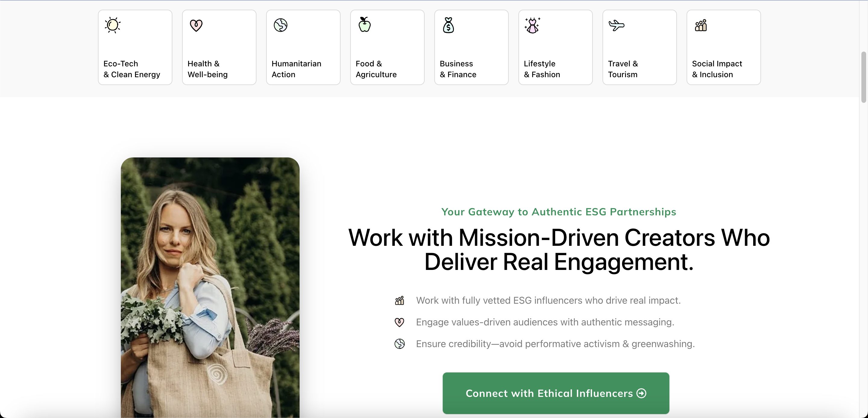
Task: Click the heart icon beside values-driven audiences
Action: pyautogui.click(x=400, y=322)
